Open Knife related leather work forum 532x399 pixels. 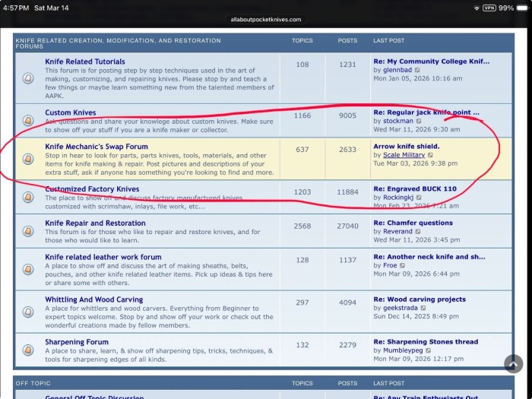tap(103, 257)
